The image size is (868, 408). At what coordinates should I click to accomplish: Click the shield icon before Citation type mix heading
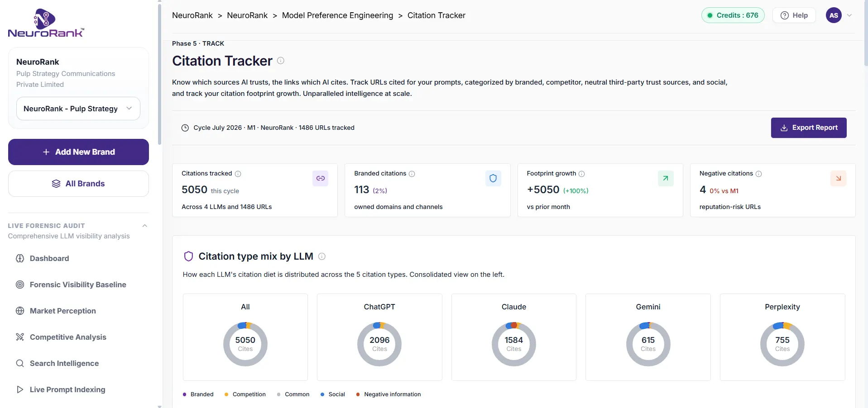tap(188, 256)
